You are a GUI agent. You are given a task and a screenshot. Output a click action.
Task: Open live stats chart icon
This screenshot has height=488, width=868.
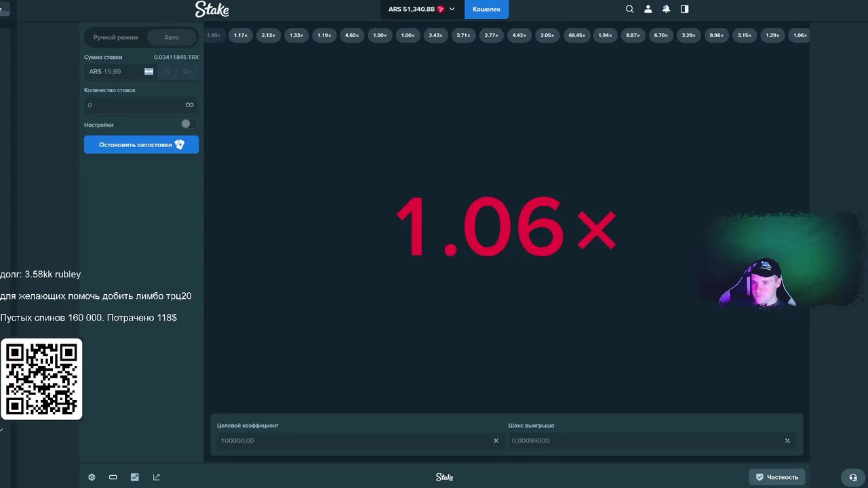click(x=135, y=477)
